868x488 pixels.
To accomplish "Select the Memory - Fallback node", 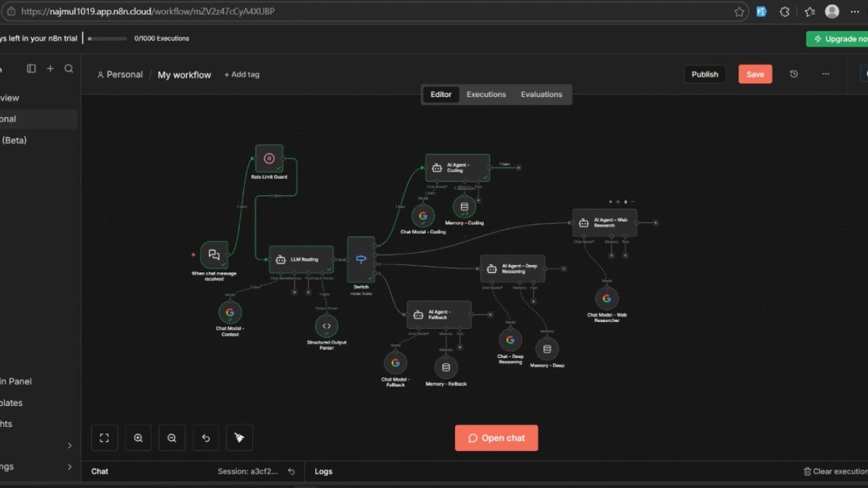I will [446, 367].
